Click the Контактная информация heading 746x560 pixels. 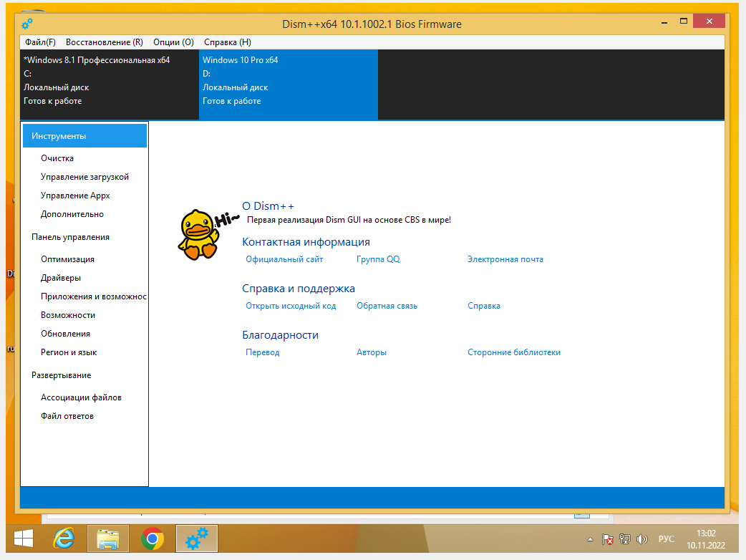[x=306, y=242]
